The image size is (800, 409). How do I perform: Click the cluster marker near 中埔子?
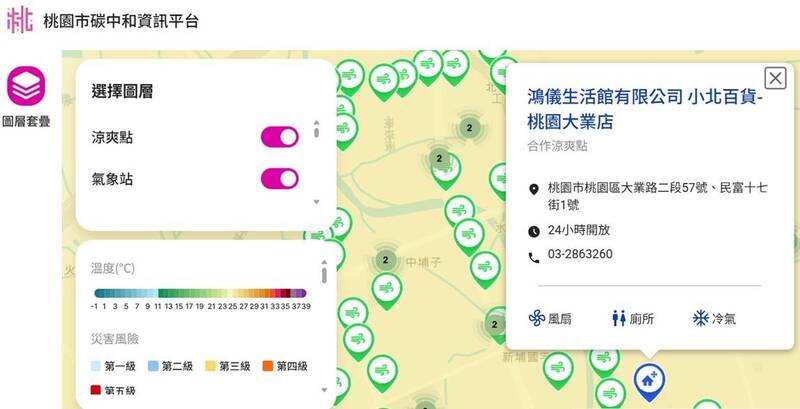385,260
